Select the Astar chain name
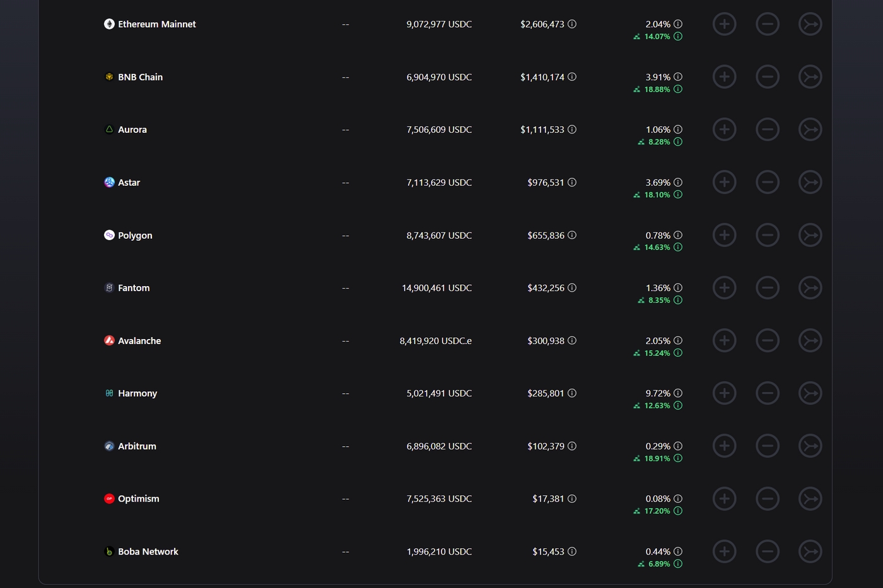 pos(129,182)
